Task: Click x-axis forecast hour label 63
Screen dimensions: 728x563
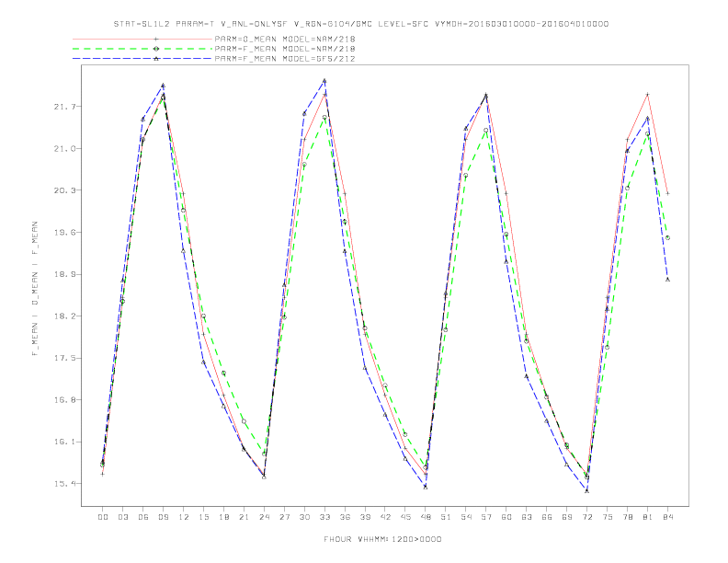Action: point(527,517)
